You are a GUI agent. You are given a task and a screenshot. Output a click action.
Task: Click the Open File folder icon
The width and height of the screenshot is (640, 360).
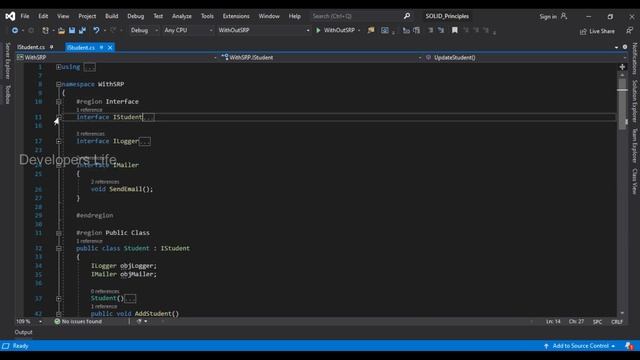pyautogui.click(x=61, y=31)
